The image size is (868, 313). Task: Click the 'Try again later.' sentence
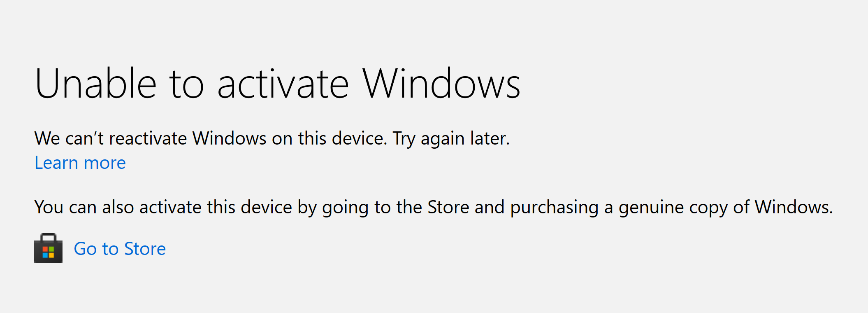click(451, 138)
